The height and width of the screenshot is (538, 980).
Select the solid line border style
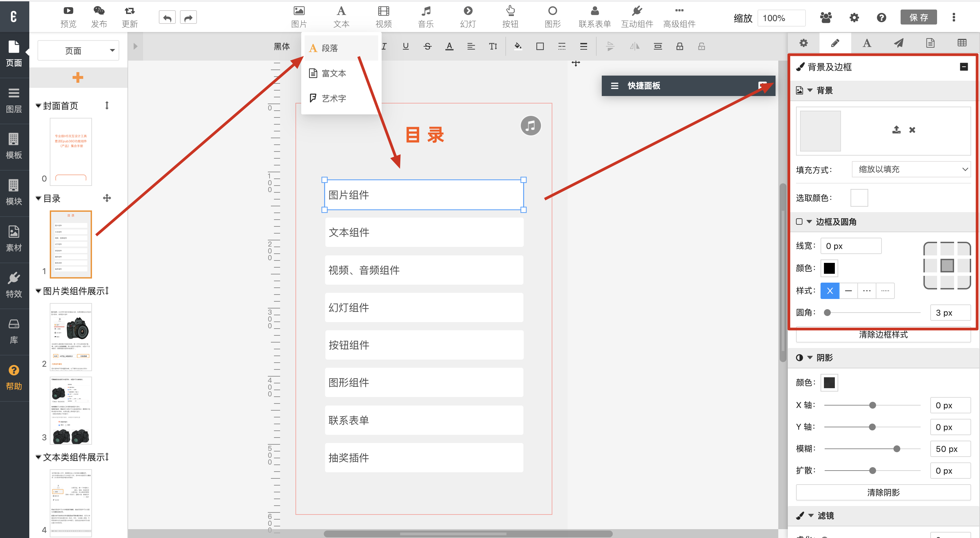click(x=848, y=291)
